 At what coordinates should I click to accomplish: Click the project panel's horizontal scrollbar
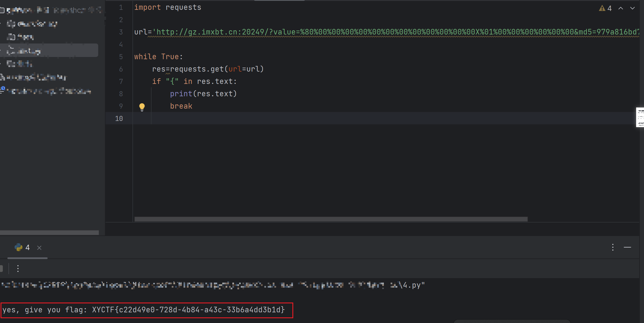tap(49, 233)
